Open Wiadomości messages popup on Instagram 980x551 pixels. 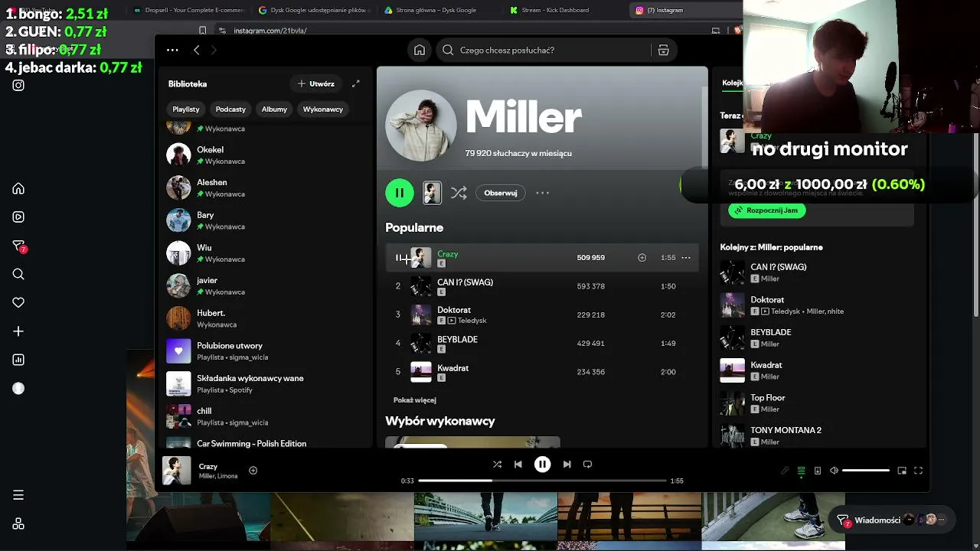(x=891, y=520)
